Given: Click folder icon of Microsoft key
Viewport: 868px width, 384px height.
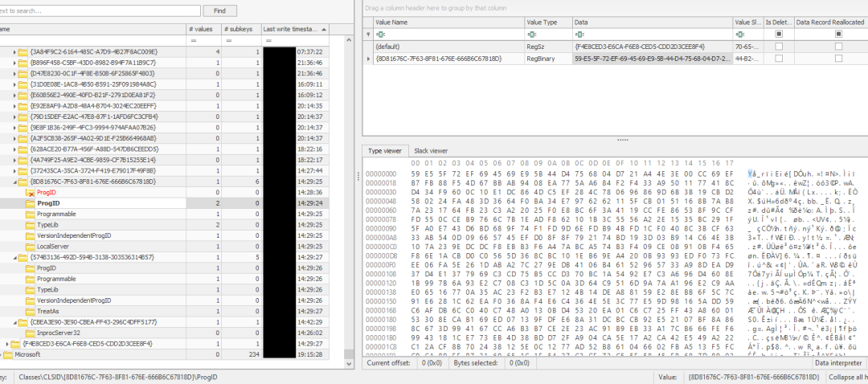Looking at the screenshot, I should [x=8, y=354].
